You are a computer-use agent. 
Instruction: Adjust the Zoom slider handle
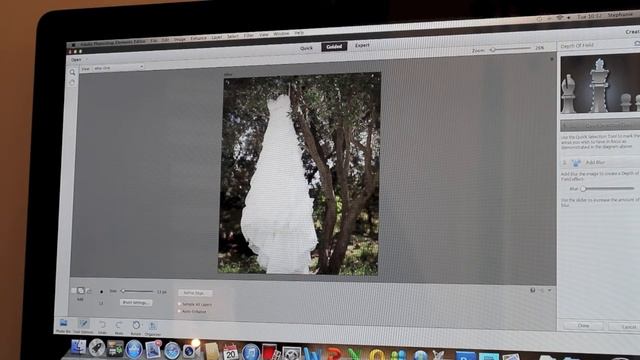coord(493,50)
